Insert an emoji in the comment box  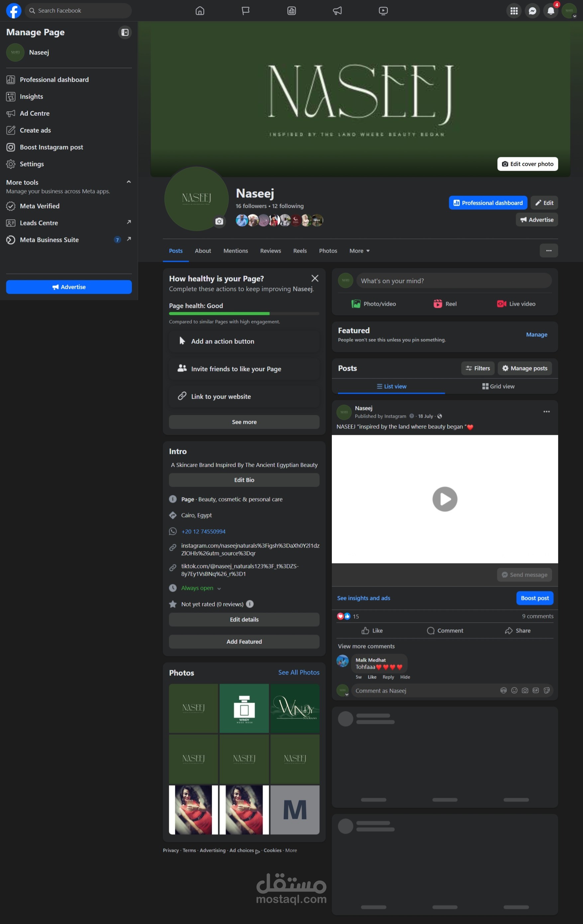[x=514, y=690]
